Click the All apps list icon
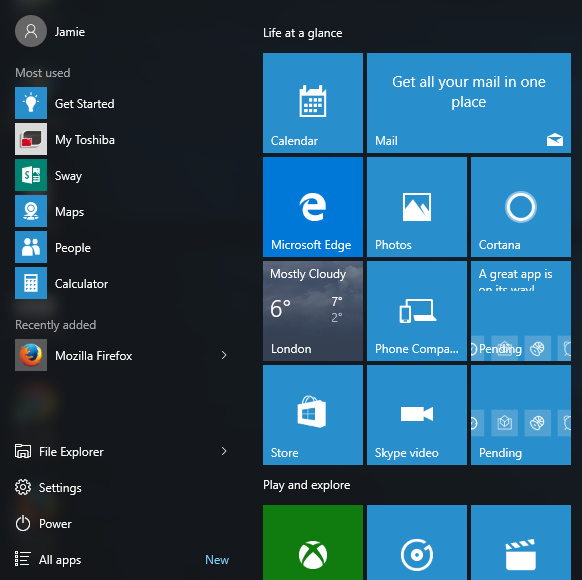 click(22, 559)
